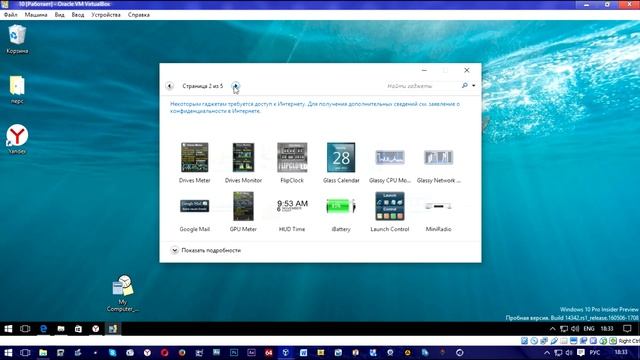
Task: Select the перс folder on the desktop
Action: [x=17, y=89]
